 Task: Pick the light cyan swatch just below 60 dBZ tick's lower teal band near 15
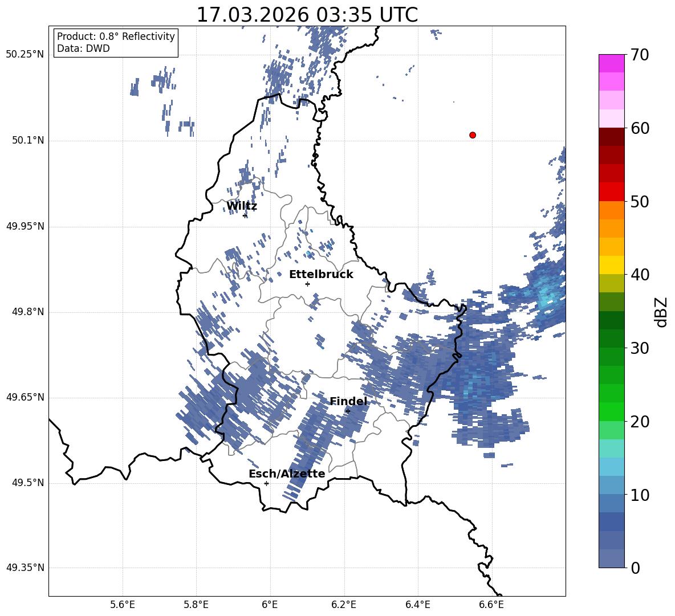[x=612, y=448]
